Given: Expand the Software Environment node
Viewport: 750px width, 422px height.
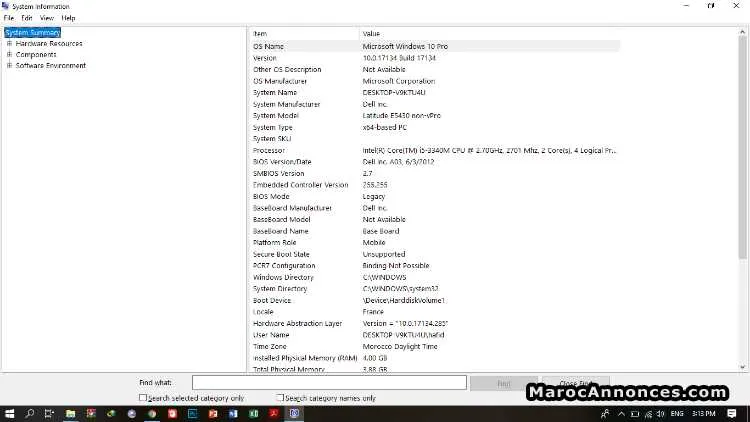Looking at the screenshot, I should pyautogui.click(x=9, y=66).
